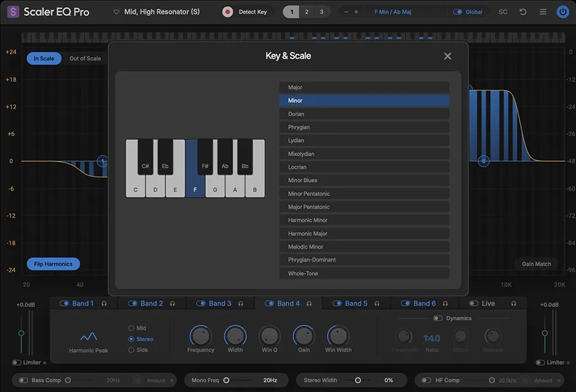Choose the Dorian scale
576x392 pixels.
coord(364,114)
